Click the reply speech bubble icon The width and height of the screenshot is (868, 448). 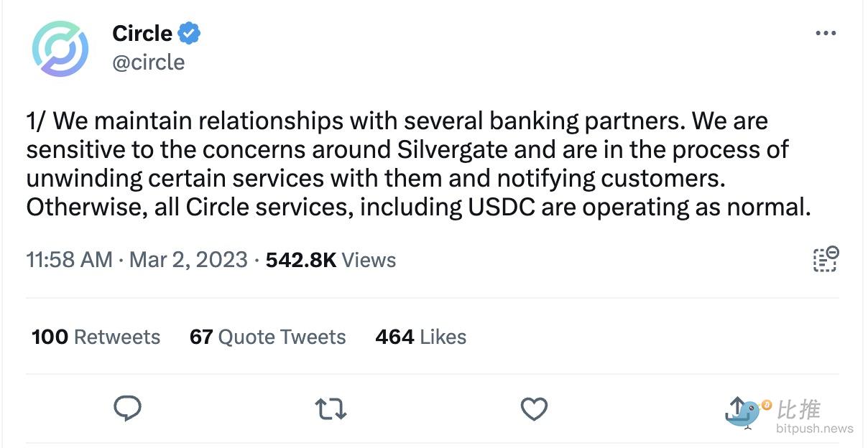pos(128,409)
